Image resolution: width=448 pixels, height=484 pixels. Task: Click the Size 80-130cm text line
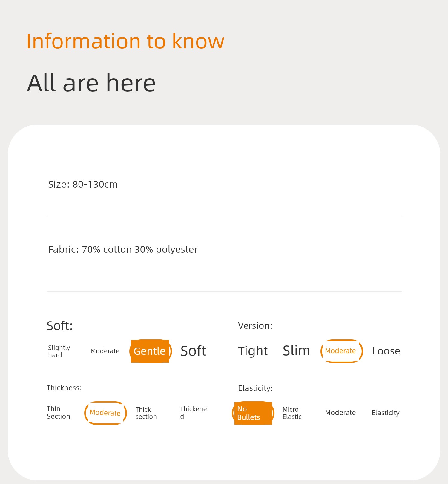83,184
